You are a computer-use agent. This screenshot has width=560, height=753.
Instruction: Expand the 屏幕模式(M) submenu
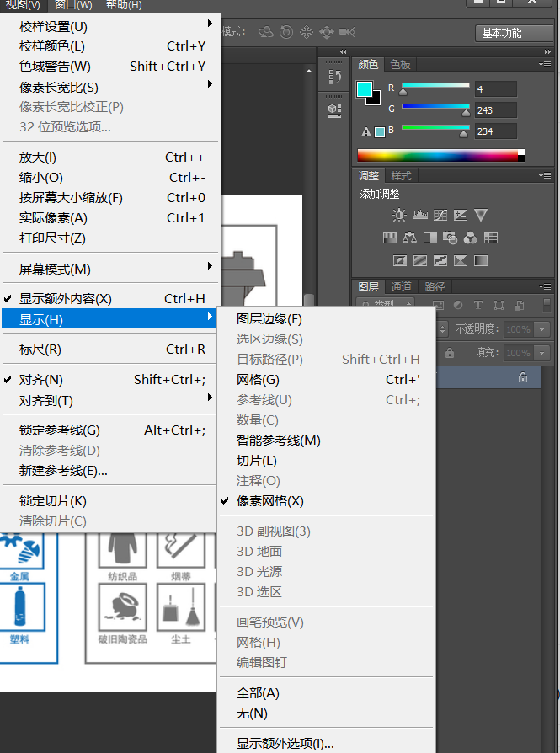pyautogui.click(x=109, y=269)
